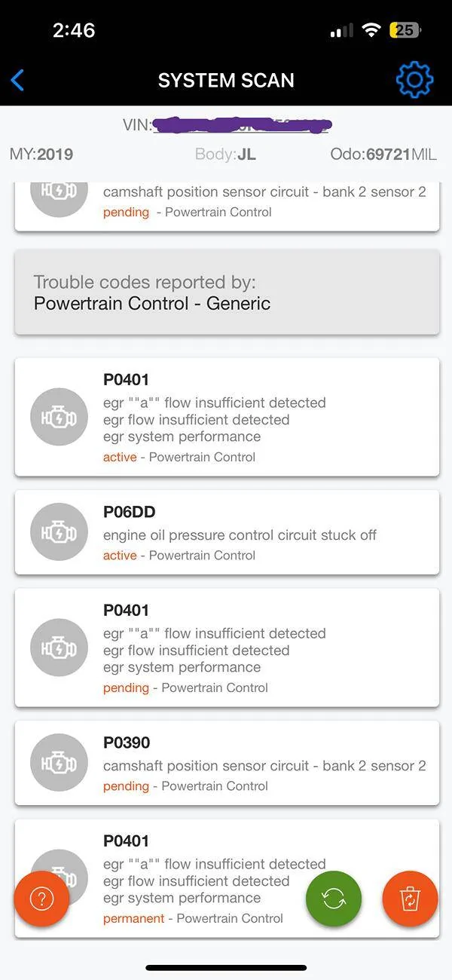
Task: Tap engine icon beside active P0401 code
Action: point(59,417)
